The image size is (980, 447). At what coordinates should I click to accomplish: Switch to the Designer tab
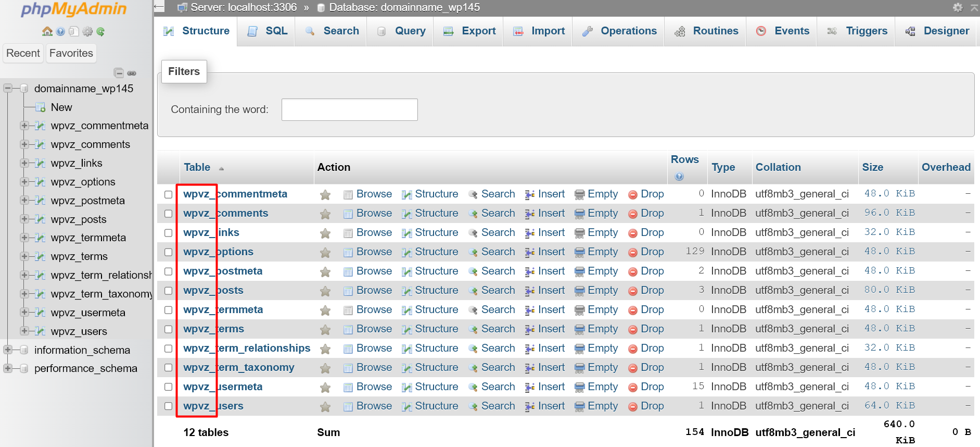coord(936,31)
